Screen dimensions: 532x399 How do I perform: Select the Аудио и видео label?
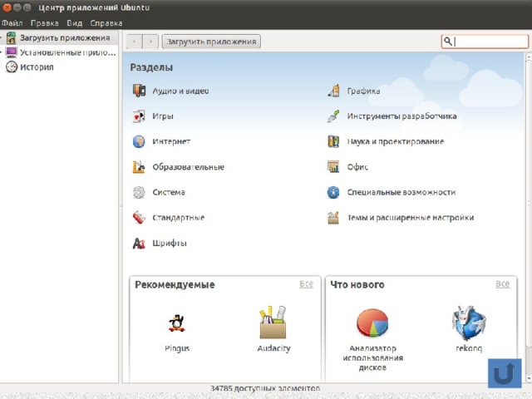[x=180, y=91]
